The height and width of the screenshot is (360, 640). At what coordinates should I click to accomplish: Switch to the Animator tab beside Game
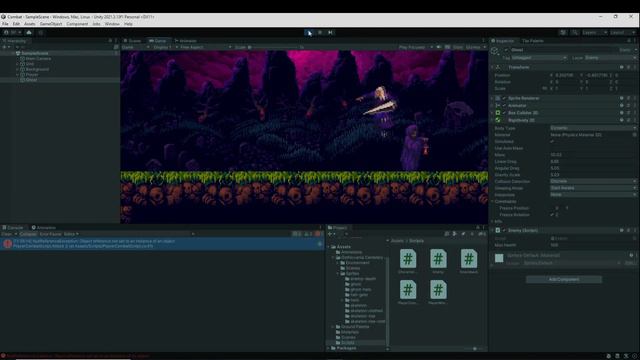point(185,41)
